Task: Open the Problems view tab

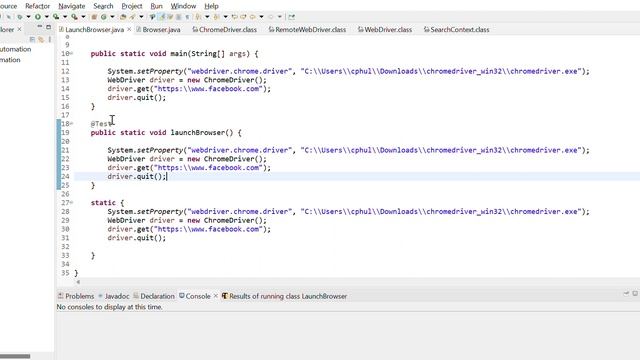Action: point(76,296)
